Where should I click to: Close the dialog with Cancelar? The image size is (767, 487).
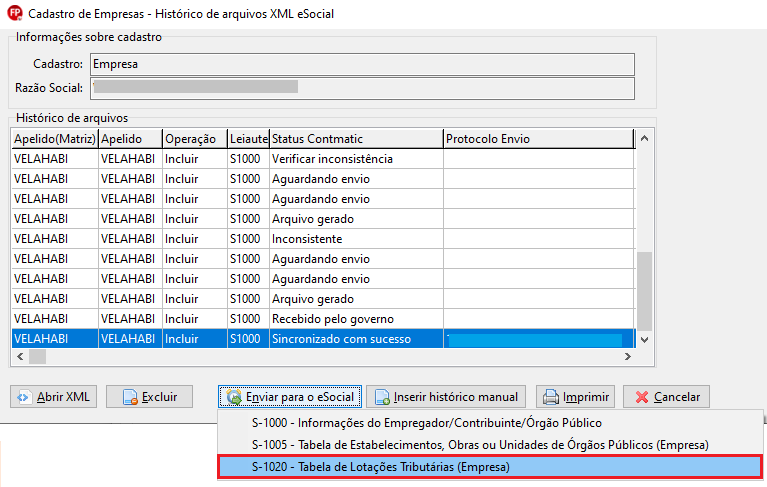tap(666, 397)
